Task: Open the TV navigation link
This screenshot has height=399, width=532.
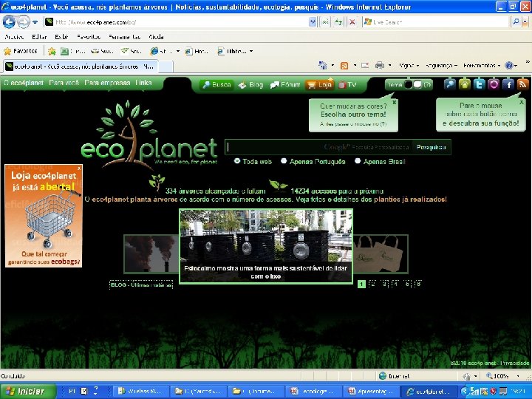Action: (x=347, y=85)
